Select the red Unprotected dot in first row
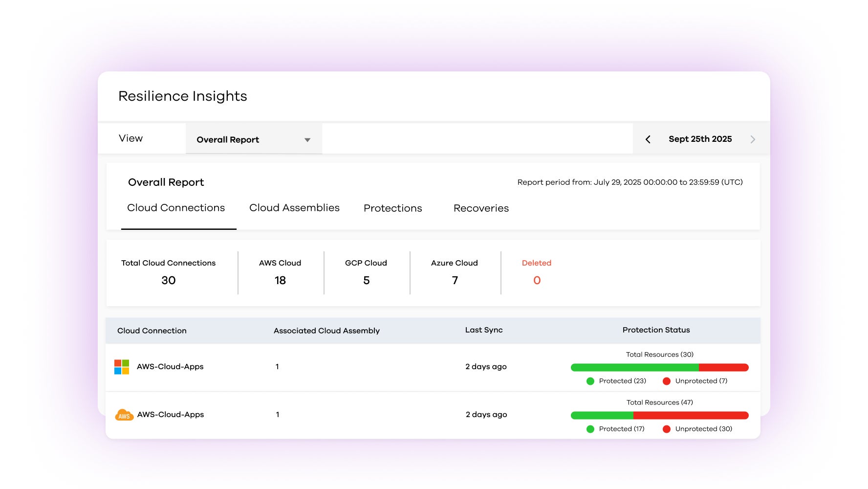The height and width of the screenshot is (489, 868). click(x=666, y=380)
